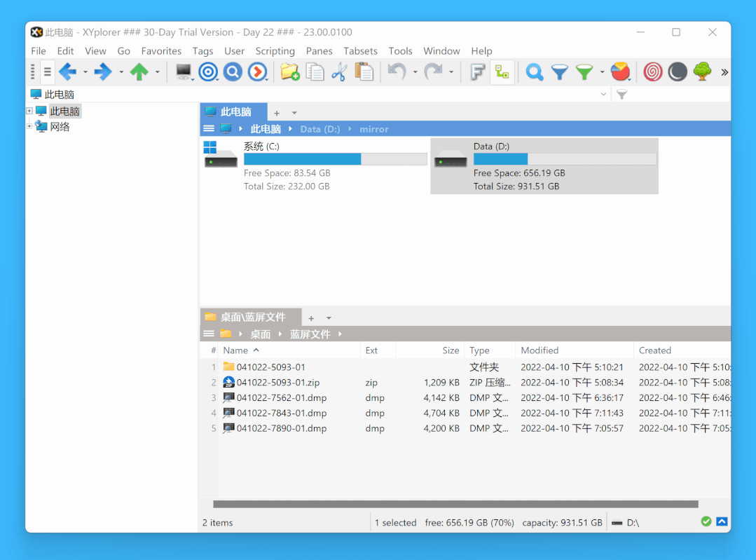Screen dimensions: 756x560
Task: Toggle the blue visual filter funnel
Action: tap(559, 72)
